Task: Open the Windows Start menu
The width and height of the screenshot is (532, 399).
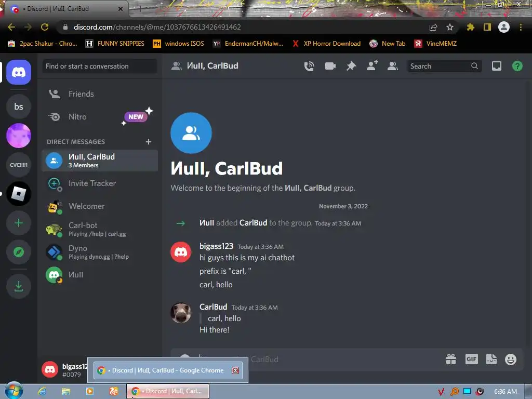Action: coord(14,391)
